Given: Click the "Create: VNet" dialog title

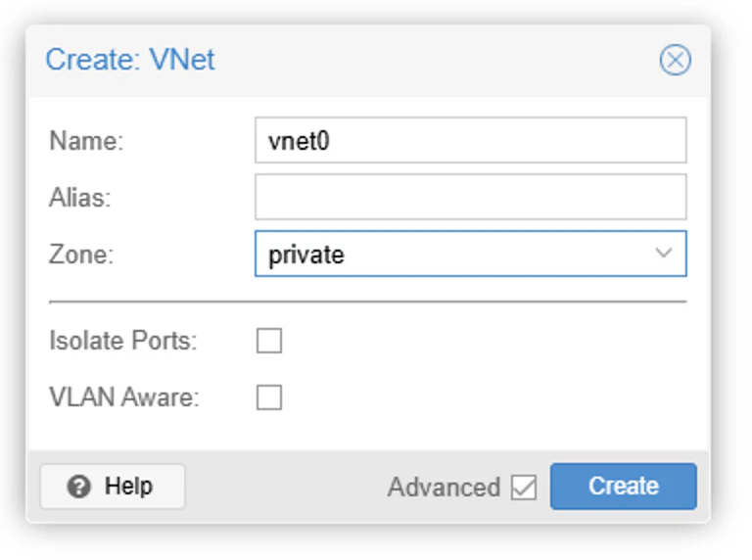Looking at the screenshot, I should [x=130, y=60].
